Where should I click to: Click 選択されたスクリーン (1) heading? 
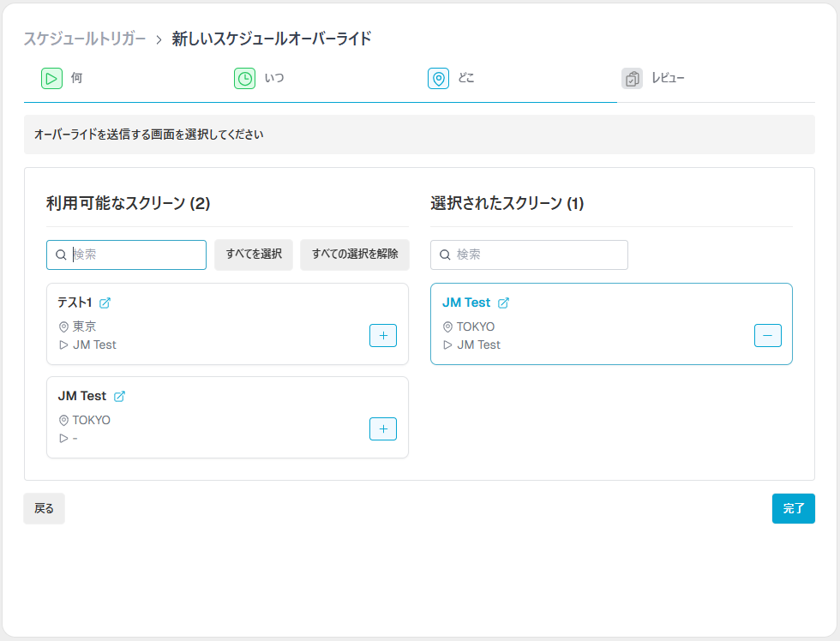coord(507,203)
